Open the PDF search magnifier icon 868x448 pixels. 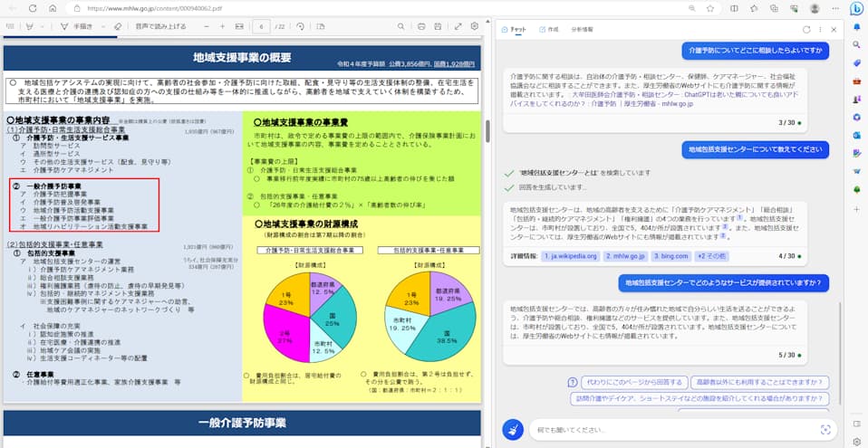[400, 26]
